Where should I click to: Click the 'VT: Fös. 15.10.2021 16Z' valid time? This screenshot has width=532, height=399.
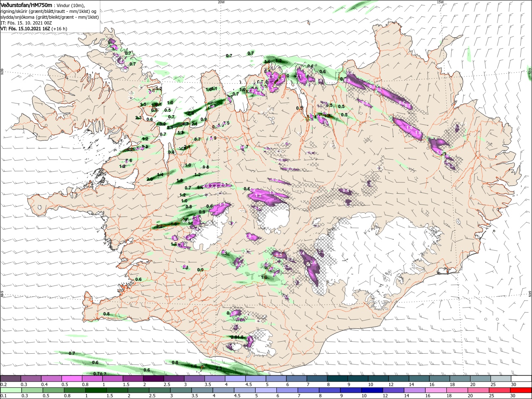click(25, 29)
